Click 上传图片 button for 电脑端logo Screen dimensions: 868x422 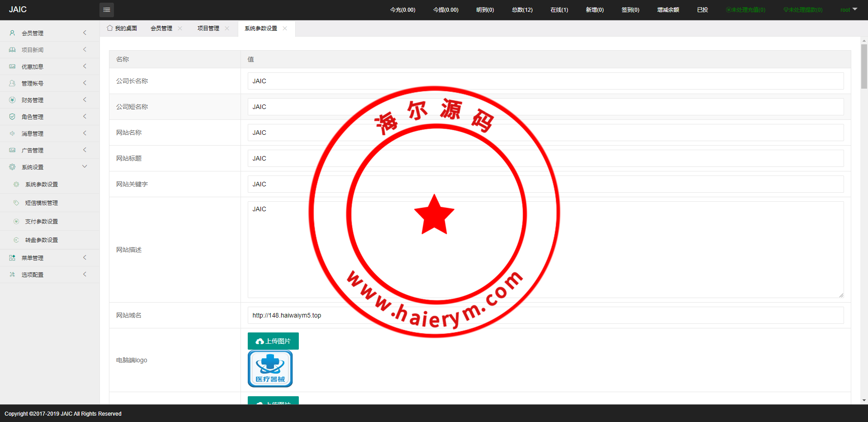273,341
